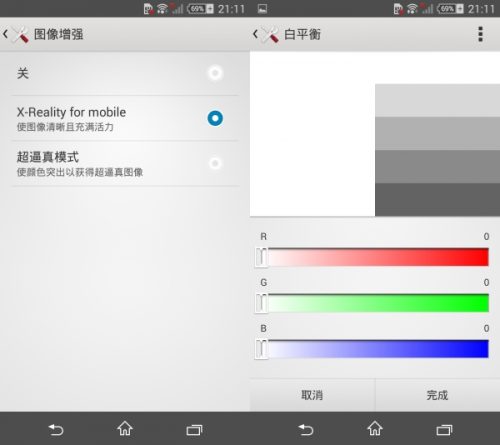Select the 超逼真模式 radio button
This screenshot has height=445, width=500.
(x=215, y=163)
